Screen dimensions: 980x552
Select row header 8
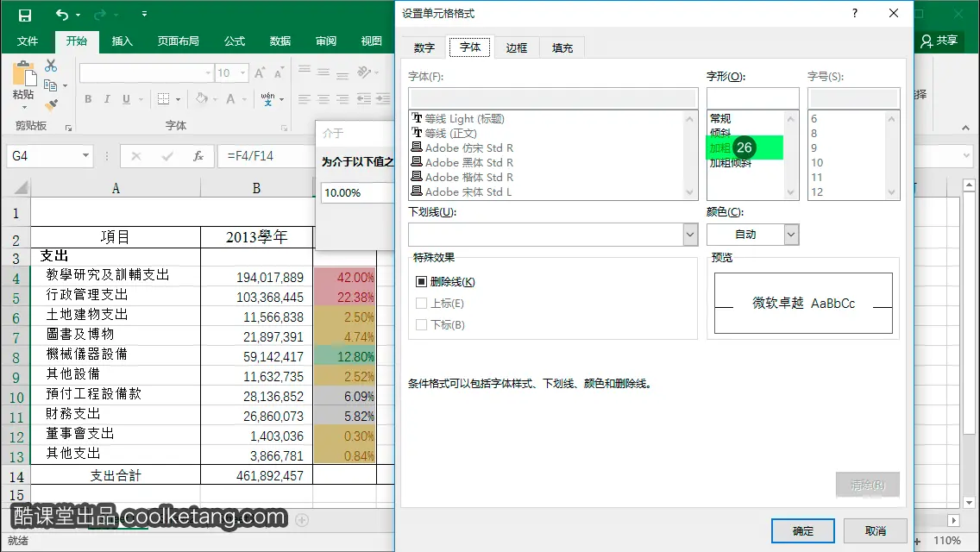16,357
